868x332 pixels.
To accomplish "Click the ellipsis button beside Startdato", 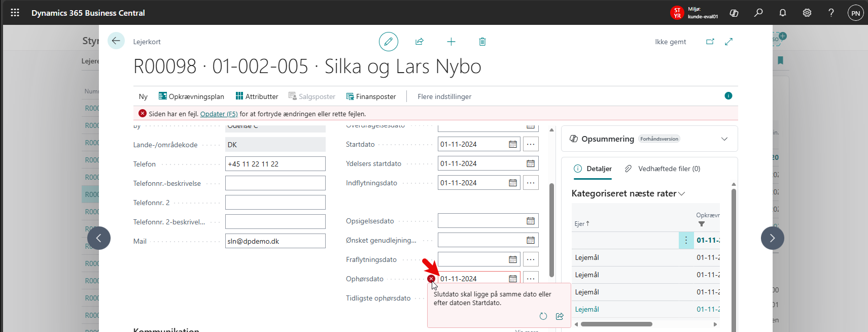I will tap(531, 144).
